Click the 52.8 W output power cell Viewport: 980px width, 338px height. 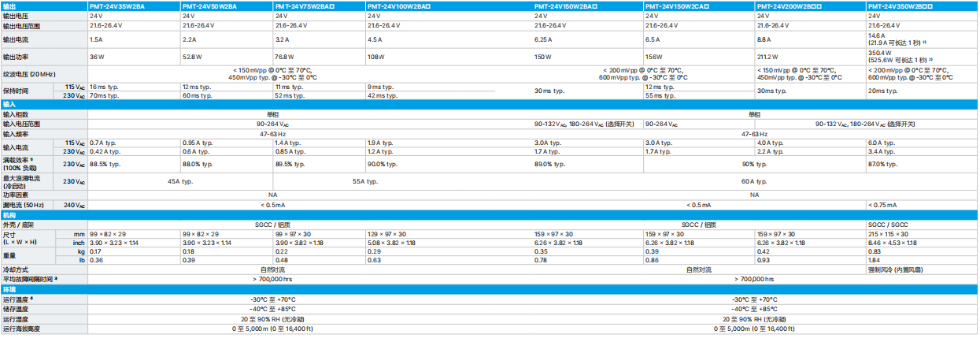click(194, 56)
